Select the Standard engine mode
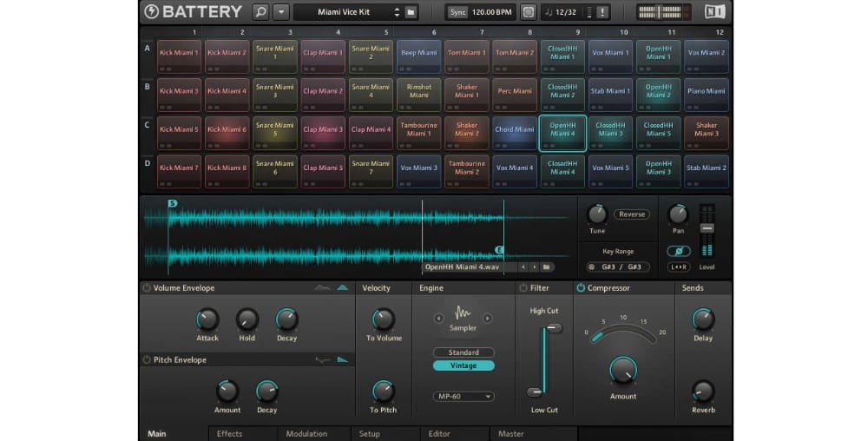Screen dimensions: 868x441 464,352
